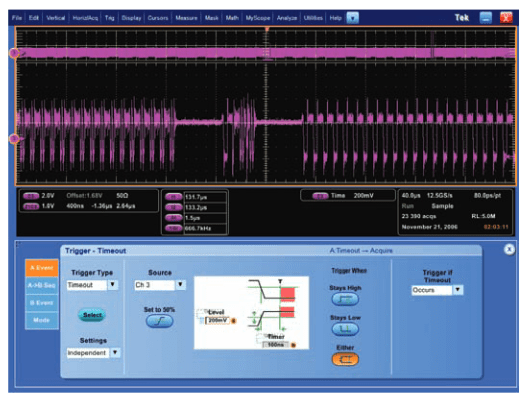Open the Display menu
The image size is (526, 399).
click(x=131, y=18)
